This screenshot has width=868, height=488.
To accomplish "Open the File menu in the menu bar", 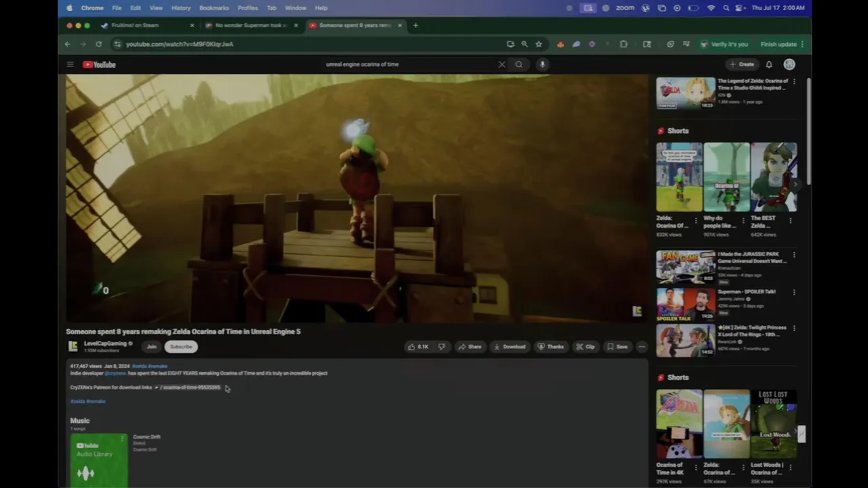I will [x=117, y=8].
